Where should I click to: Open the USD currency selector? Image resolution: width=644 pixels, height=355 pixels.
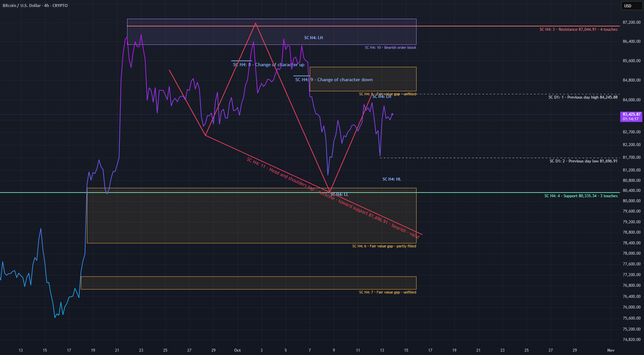[x=631, y=6]
